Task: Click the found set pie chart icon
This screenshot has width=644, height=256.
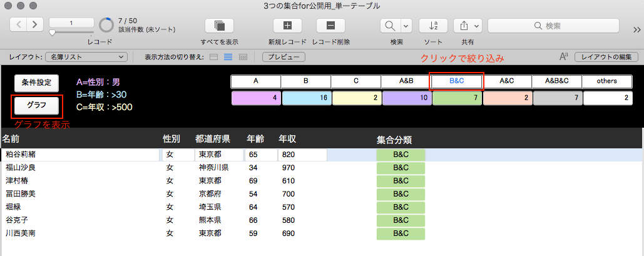Action: 106,25
